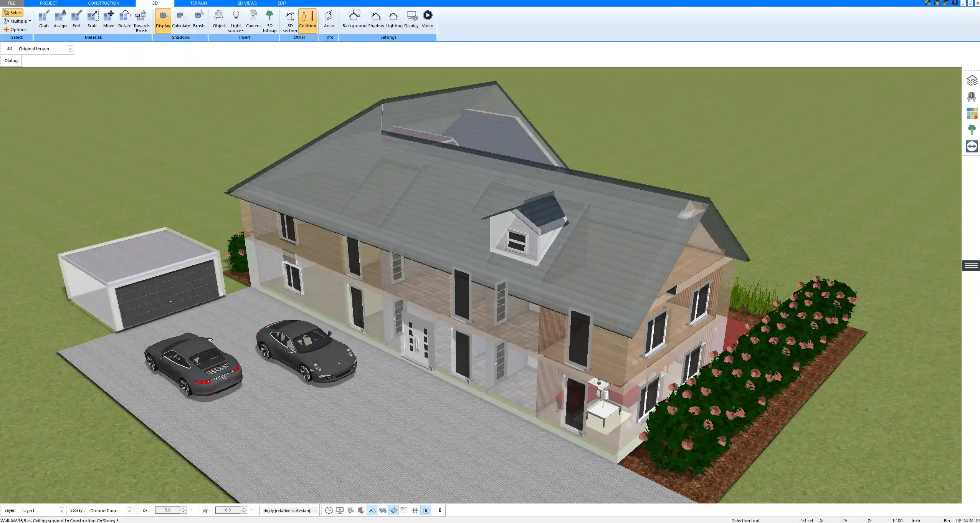Open the TERRAIN ribbon tab
Viewport: 980px width, 523px height.
click(198, 3)
